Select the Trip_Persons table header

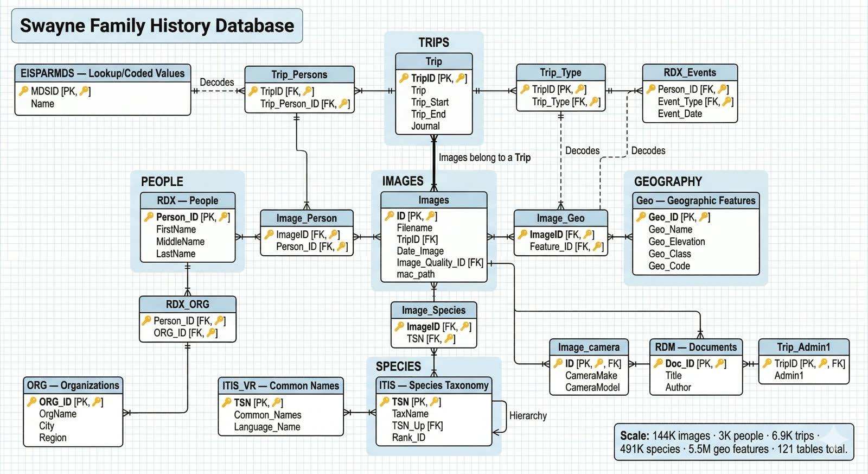point(299,74)
